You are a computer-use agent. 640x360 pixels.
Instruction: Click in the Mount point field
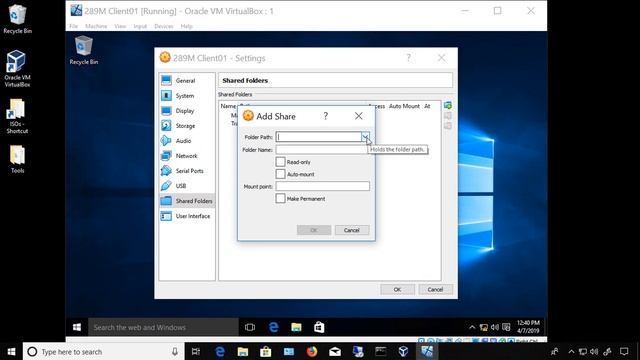(x=322, y=187)
